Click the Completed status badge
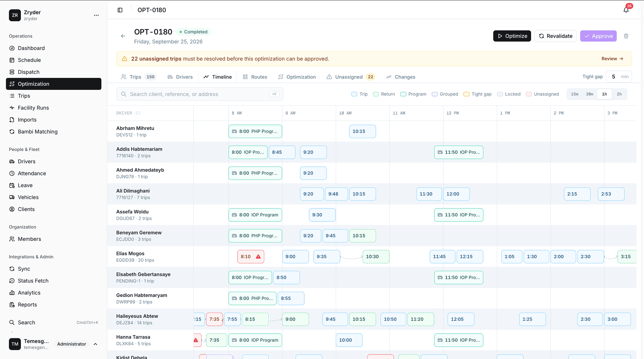Image resolution: width=644 pixels, height=359 pixels. pos(194,32)
